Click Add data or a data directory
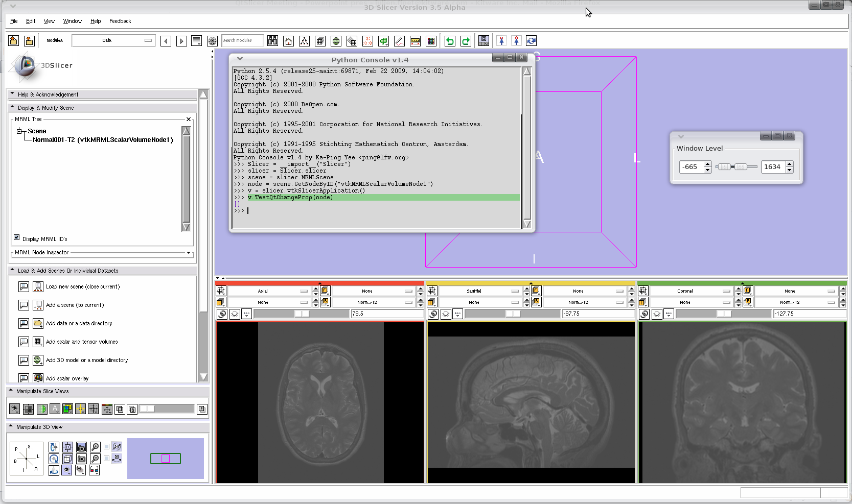Viewport: 852px width, 504px height. tap(79, 323)
